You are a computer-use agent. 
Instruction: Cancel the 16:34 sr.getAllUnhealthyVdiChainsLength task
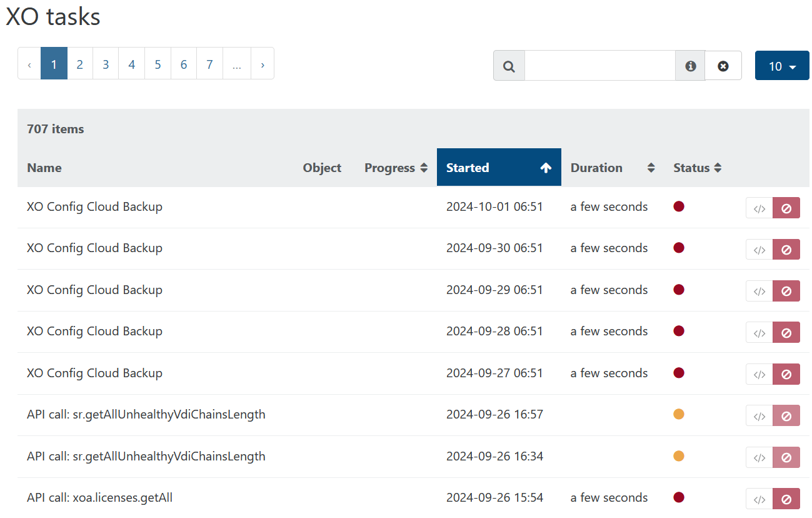coord(786,457)
